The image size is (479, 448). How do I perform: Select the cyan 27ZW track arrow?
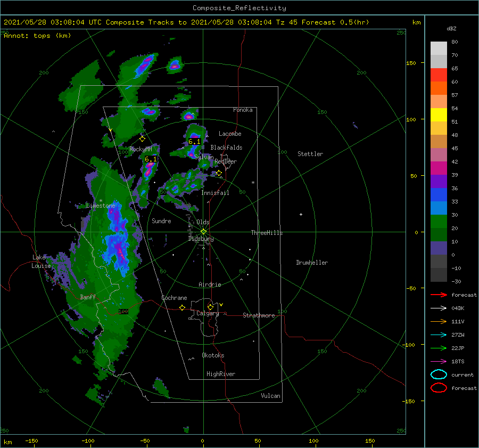coord(439,335)
